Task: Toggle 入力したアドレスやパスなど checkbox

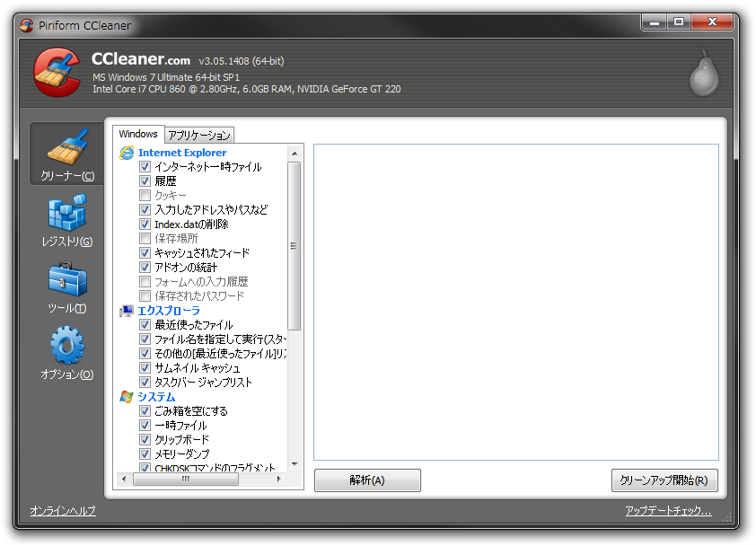Action: [145, 210]
